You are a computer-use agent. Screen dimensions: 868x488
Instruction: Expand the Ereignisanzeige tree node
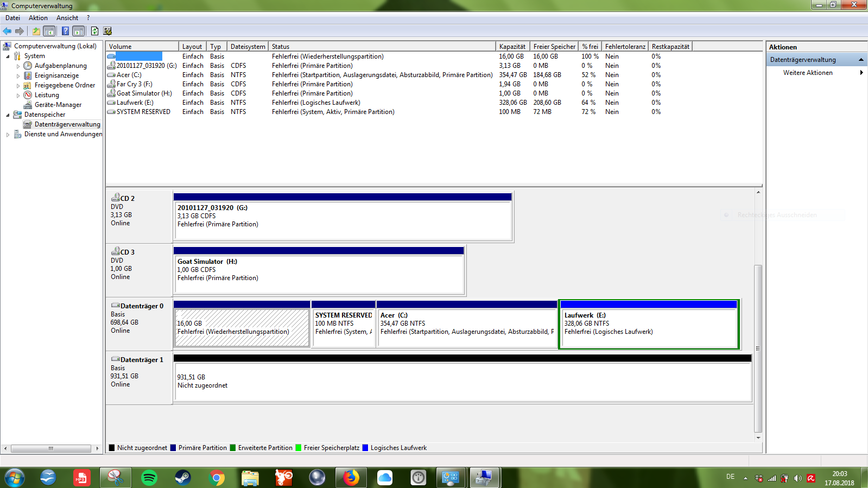click(18, 76)
